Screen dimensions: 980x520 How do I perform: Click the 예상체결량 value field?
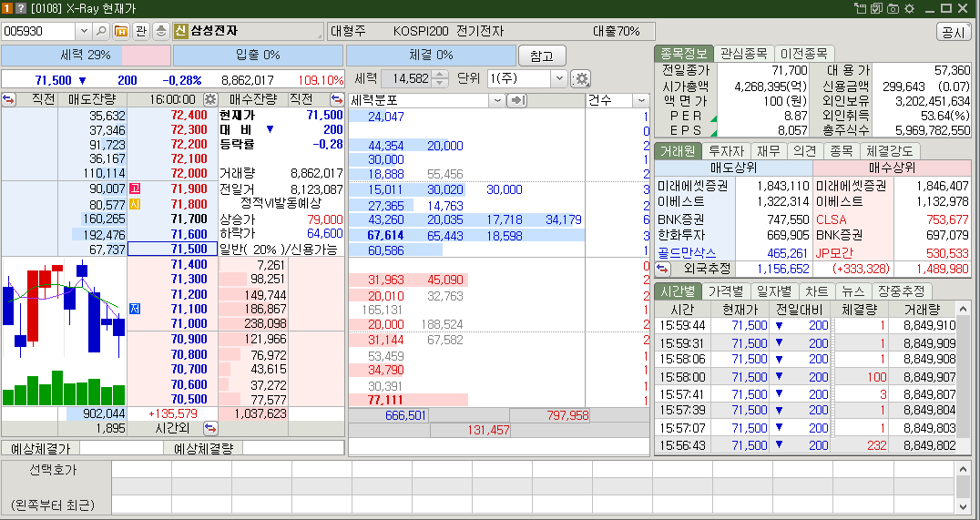(293, 448)
